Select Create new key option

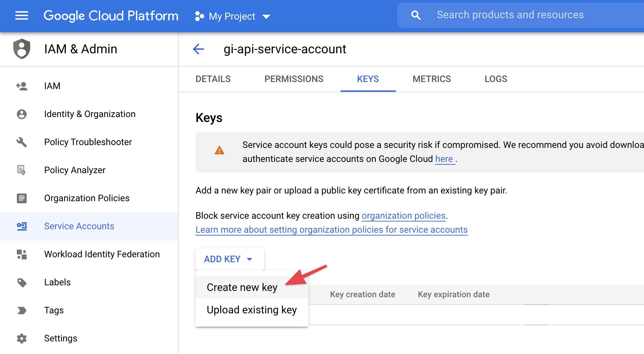tap(252, 287)
